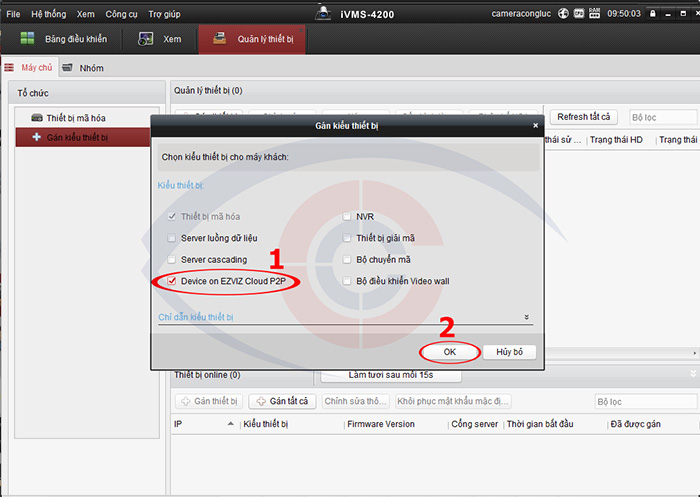This screenshot has height=497, width=700.
Task: Click the Xem live view icon in toolbar
Action: 146,39
